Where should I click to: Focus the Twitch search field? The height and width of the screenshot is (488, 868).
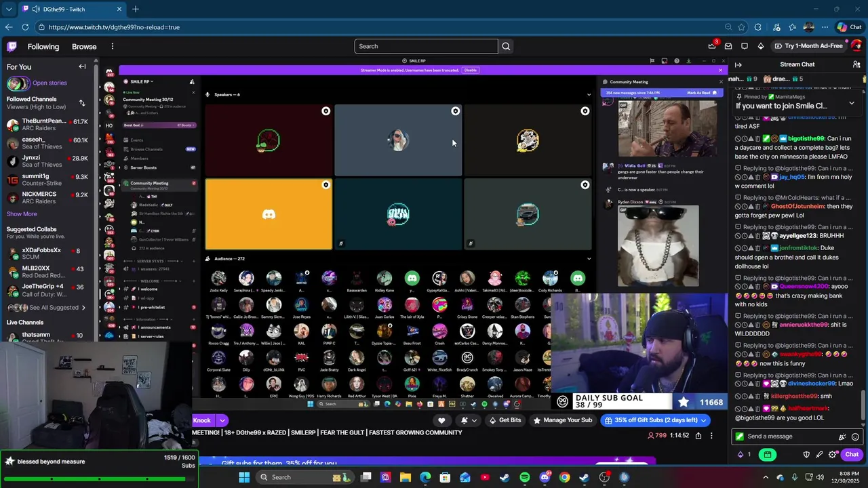426,46
